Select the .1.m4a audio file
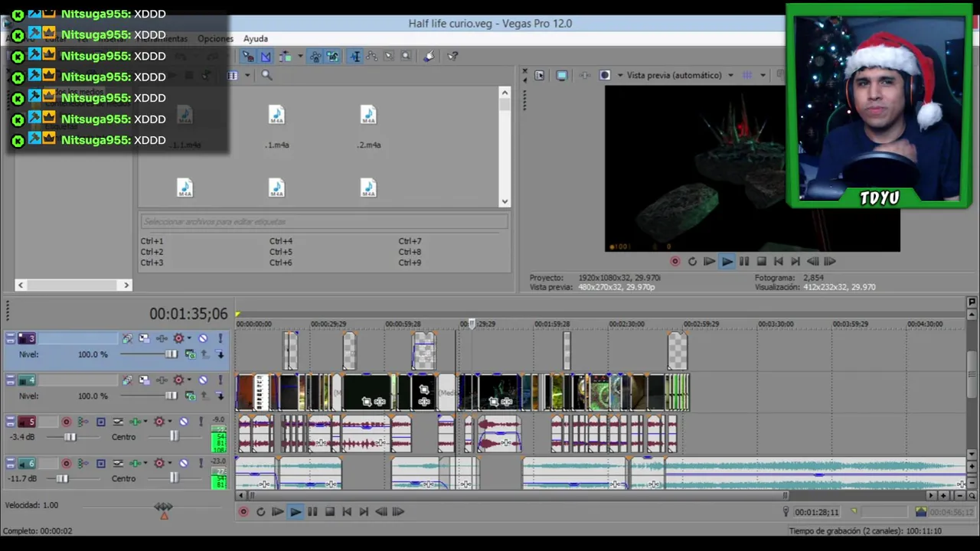The width and height of the screenshot is (980, 551). (276, 127)
